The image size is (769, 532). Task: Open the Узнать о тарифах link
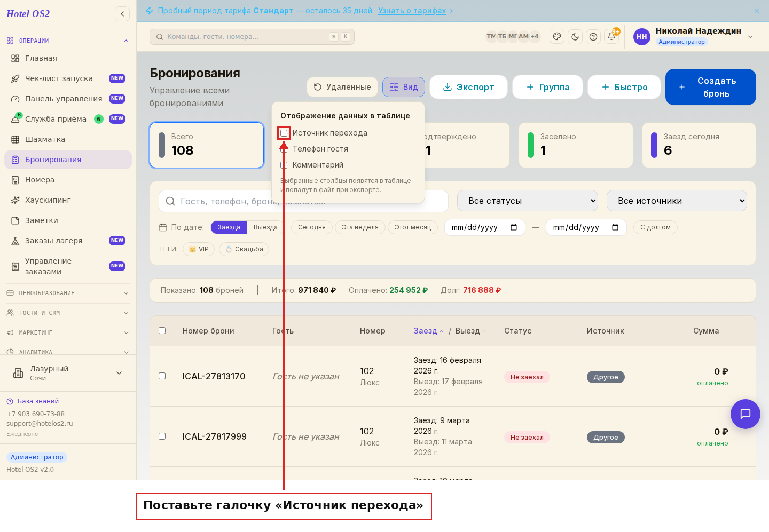point(412,11)
